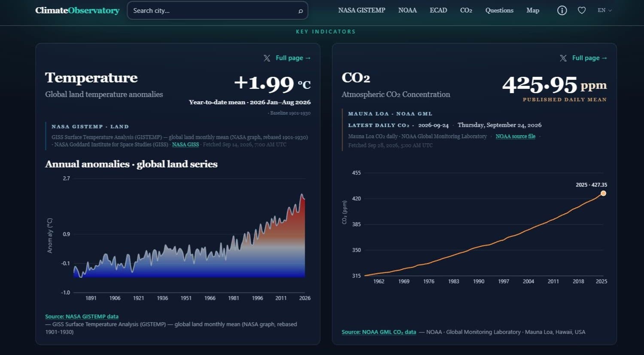Screen dimensions: 644x355
Task: Click 'PUBLISHED DAILY MEAN' label
Action: 565,100
